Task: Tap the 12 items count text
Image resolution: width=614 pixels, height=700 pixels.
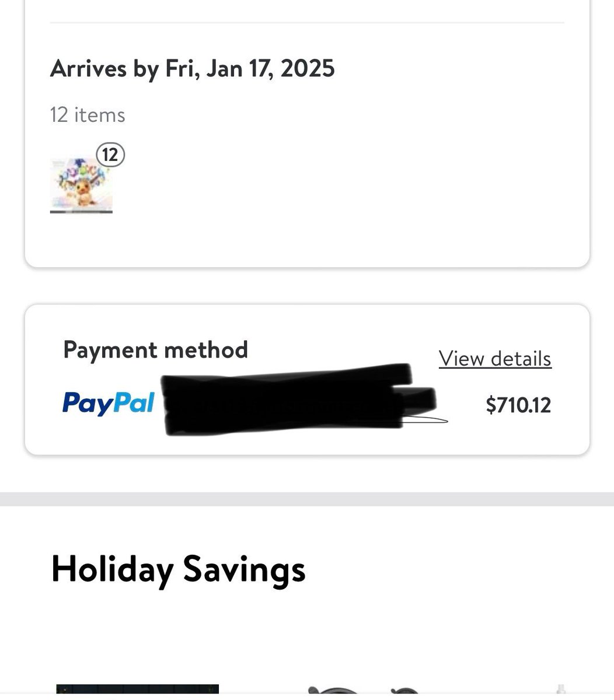Action: [x=88, y=115]
